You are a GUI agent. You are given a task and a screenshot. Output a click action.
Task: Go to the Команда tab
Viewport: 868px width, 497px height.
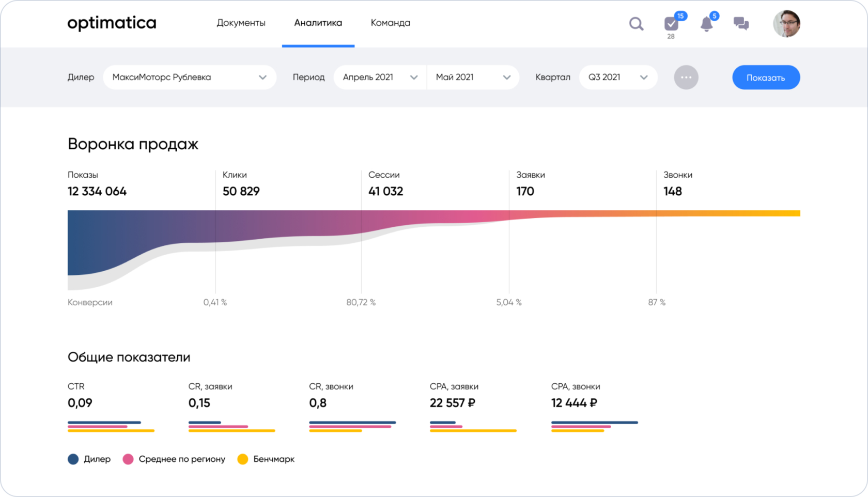(390, 23)
